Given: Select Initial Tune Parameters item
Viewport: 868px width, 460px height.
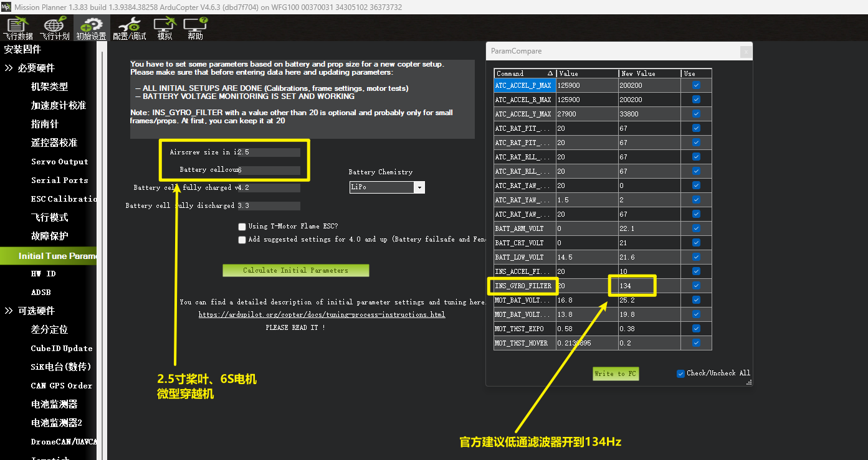Looking at the screenshot, I should click(x=49, y=256).
